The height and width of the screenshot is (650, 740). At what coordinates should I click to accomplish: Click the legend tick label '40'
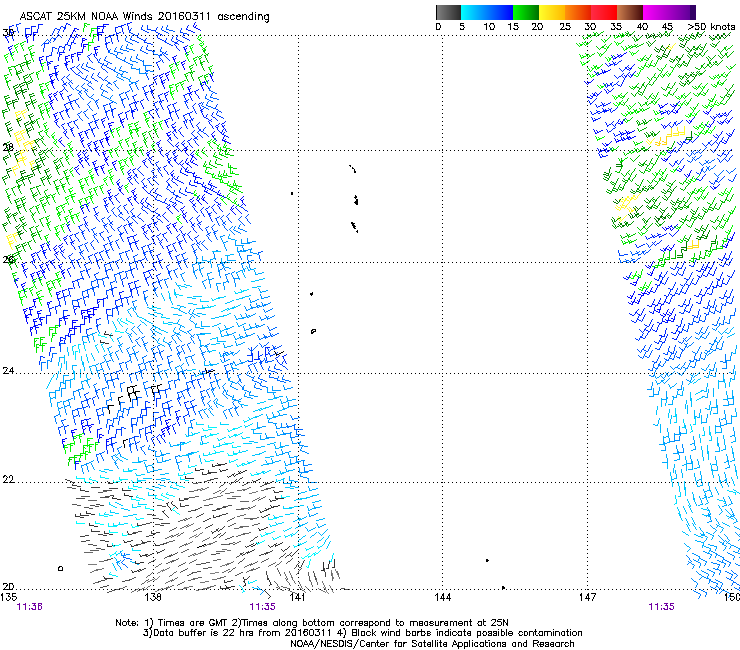642,27
